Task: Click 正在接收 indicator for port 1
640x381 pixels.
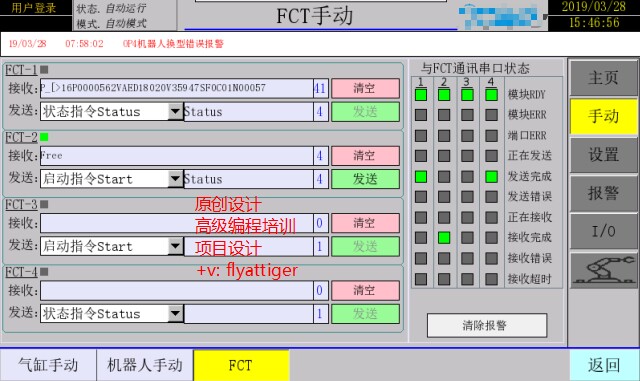Action: tap(421, 217)
